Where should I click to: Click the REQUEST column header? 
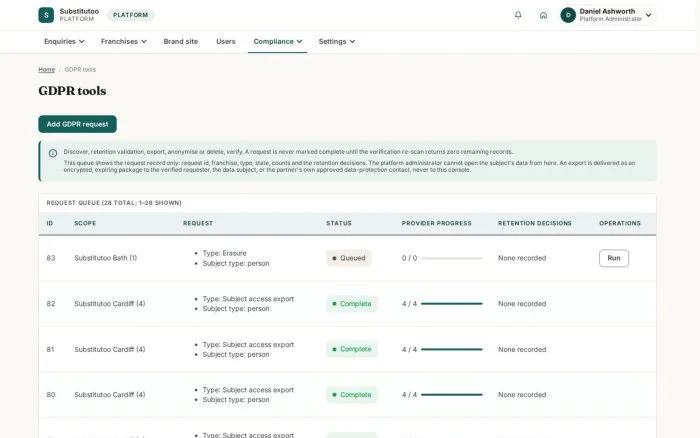pos(198,223)
